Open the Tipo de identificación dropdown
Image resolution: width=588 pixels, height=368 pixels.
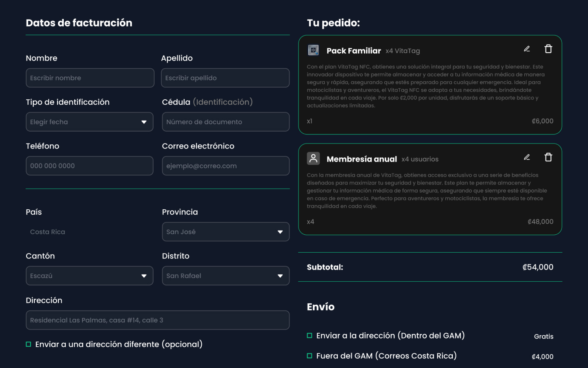[89, 122]
